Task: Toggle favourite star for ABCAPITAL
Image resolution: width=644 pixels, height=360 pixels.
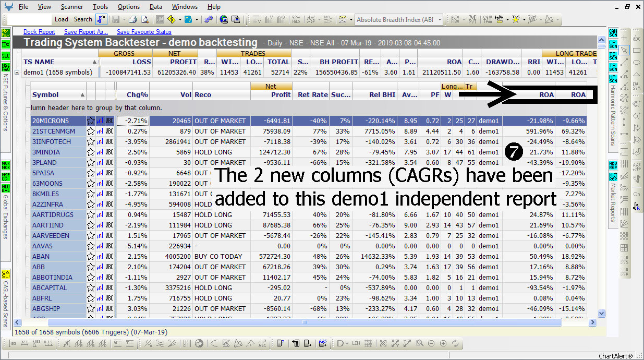Action: 91,287
